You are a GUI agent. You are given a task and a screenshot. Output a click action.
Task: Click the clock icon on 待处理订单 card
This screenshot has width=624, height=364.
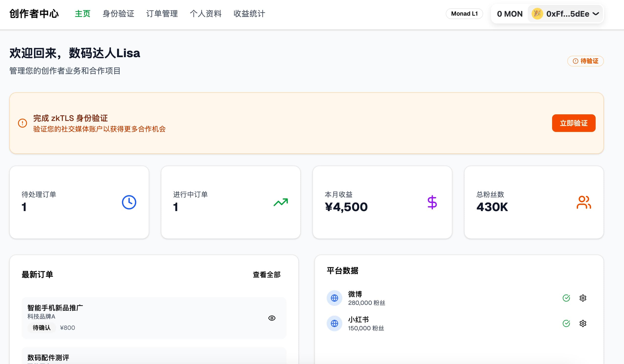[129, 202]
